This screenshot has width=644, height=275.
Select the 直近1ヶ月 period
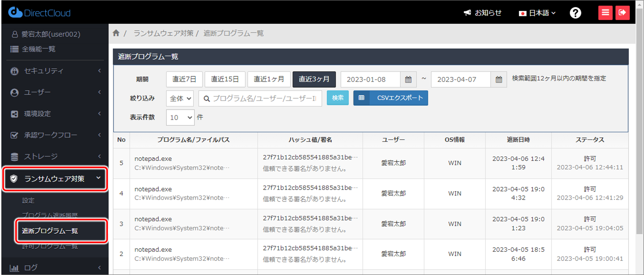tap(269, 79)
